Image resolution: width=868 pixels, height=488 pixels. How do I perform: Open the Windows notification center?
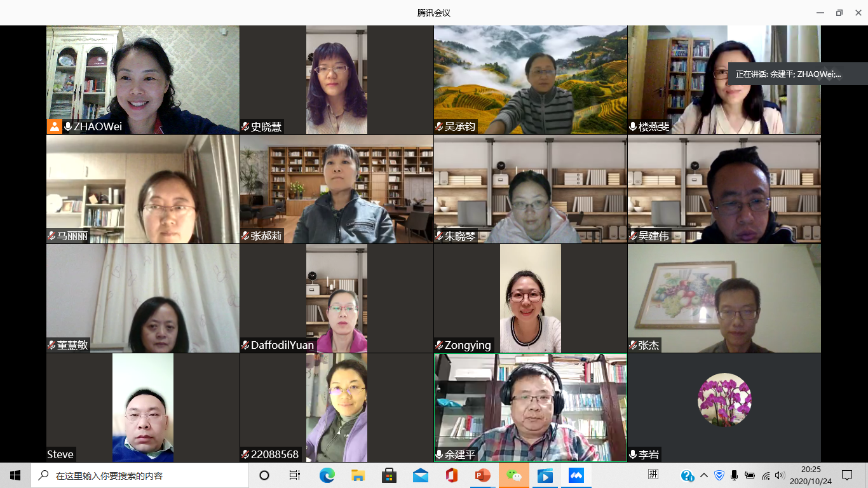click(847, 475)
